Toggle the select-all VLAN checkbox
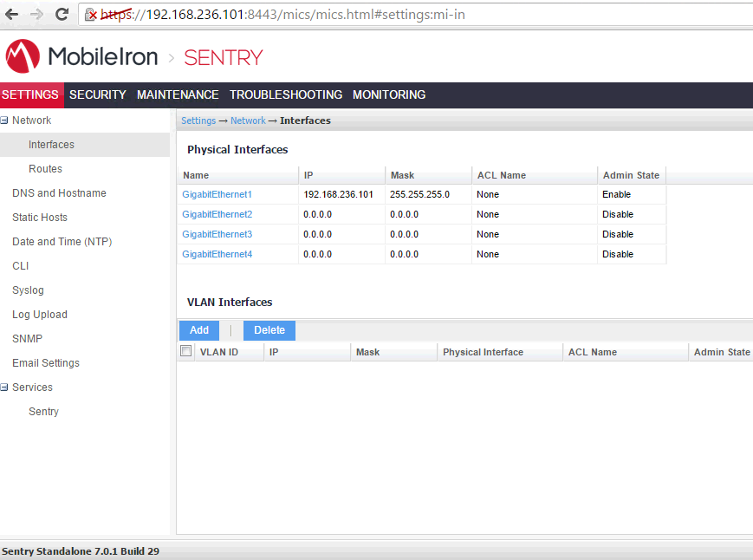753x560 pixels. (x=185, y=351)
